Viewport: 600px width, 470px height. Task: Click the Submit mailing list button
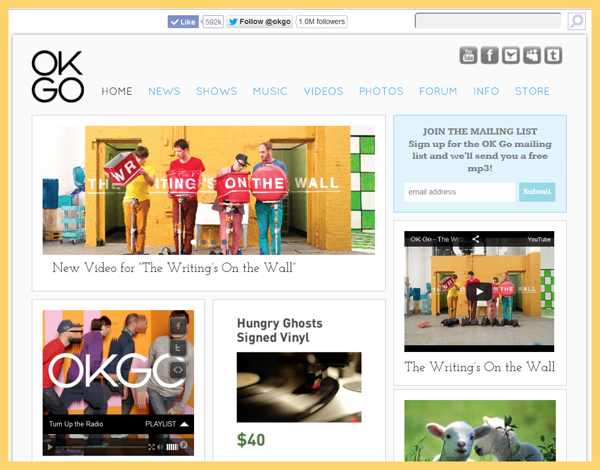[537, 192]
